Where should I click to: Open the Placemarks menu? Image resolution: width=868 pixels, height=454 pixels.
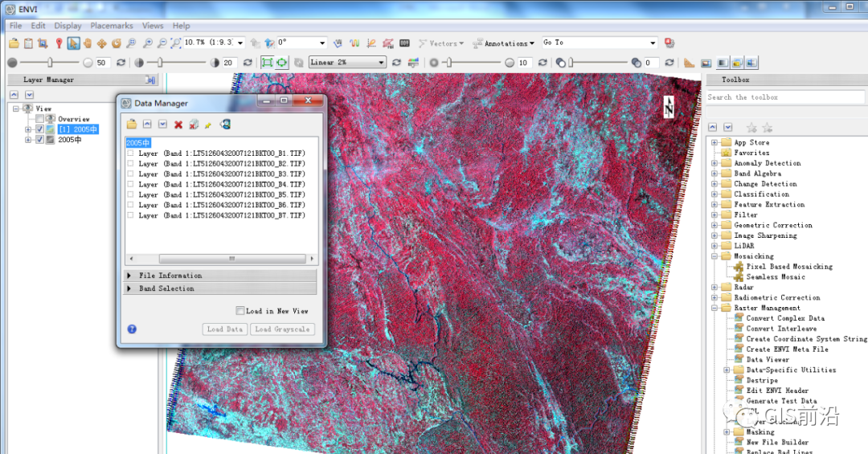coord(112,26)
